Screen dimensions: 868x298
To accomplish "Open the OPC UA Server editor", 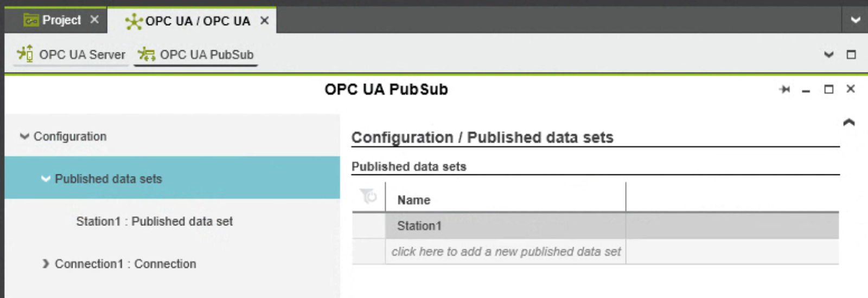I will 71,55.
